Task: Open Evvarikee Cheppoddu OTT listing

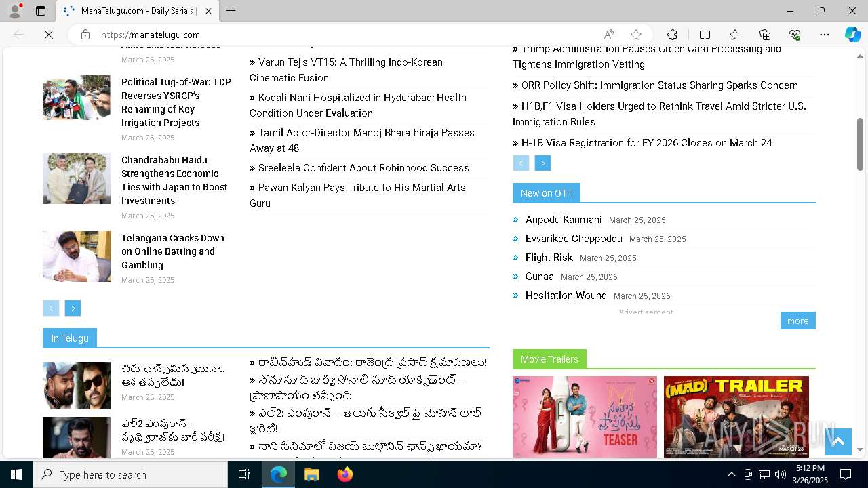Action: pyautogui.click(x=574, y=239)
